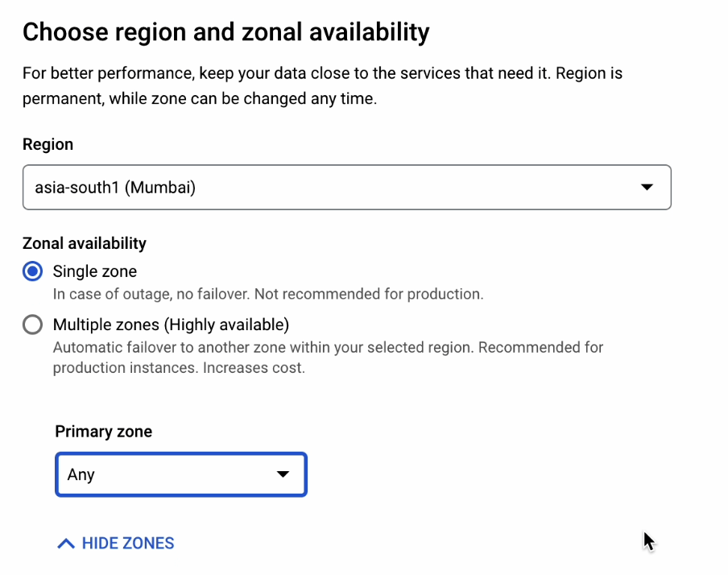Click the up chevron beside HIDE ZONES
Screen dimensions: 728x575
tap(66, 544)
